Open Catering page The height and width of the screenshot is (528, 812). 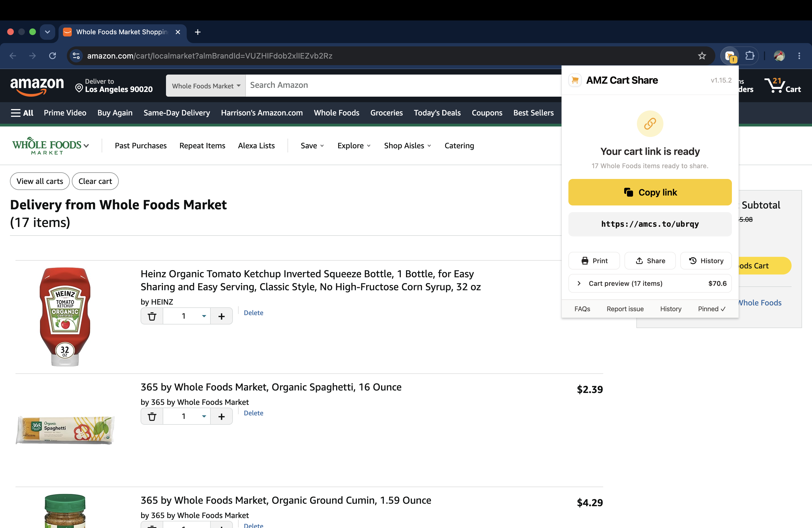(459, 146)
